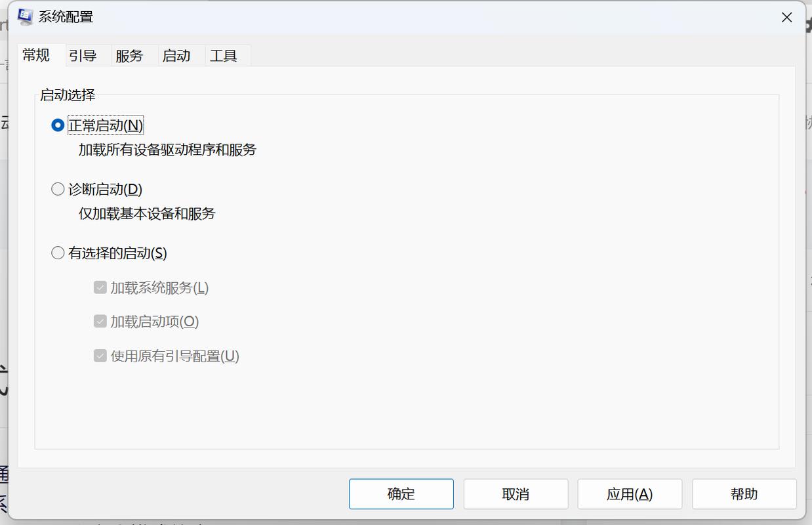Click the 系统配置 window title text
812x525 pixels.
(66, 17)
